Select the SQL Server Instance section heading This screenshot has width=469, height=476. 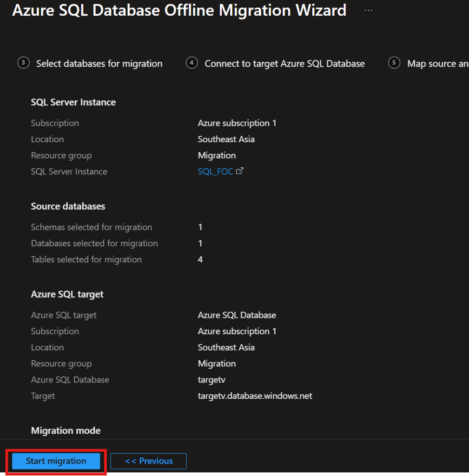[73, 102]
